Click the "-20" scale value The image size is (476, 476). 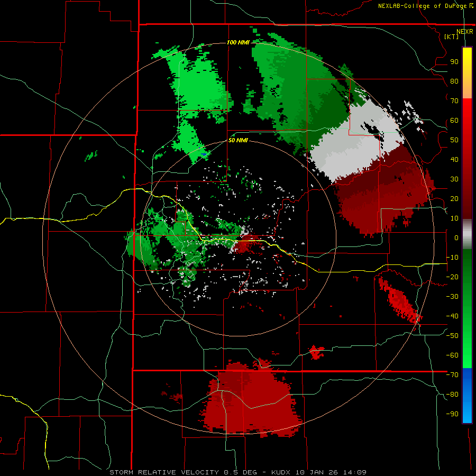click(452, 277)
